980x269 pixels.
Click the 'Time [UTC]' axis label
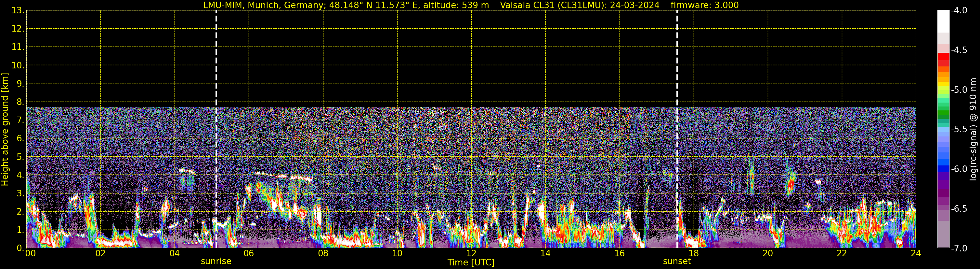471,262
